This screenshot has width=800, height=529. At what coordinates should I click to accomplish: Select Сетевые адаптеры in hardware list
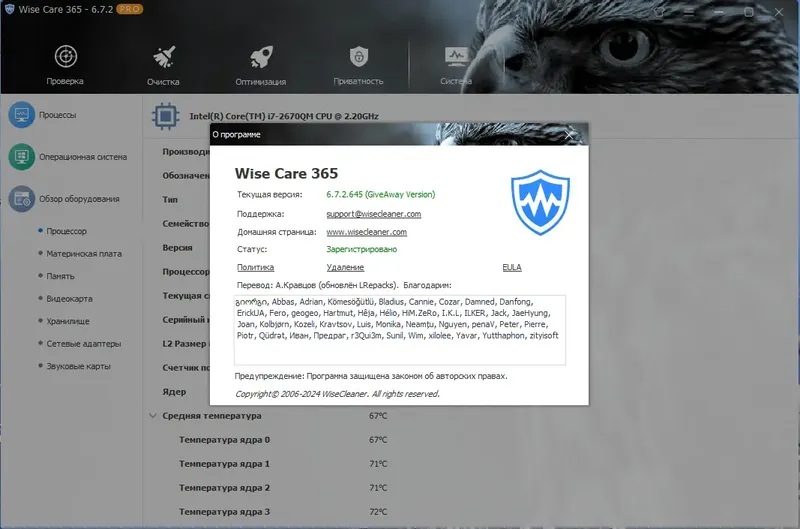84,343
